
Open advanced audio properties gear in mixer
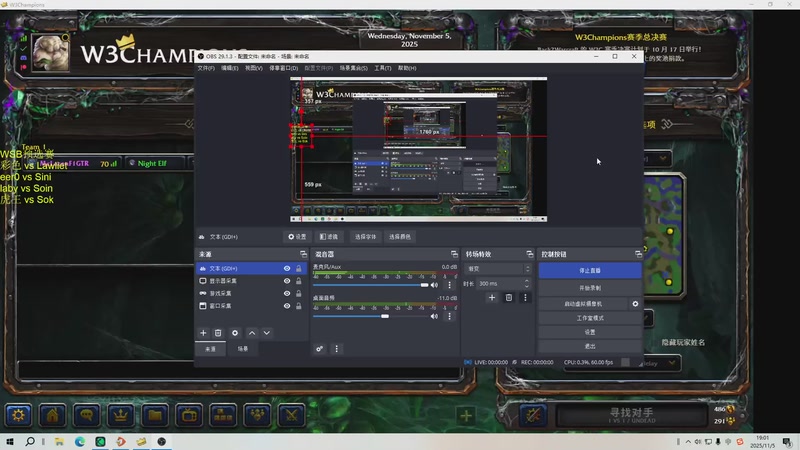(319, 349)
